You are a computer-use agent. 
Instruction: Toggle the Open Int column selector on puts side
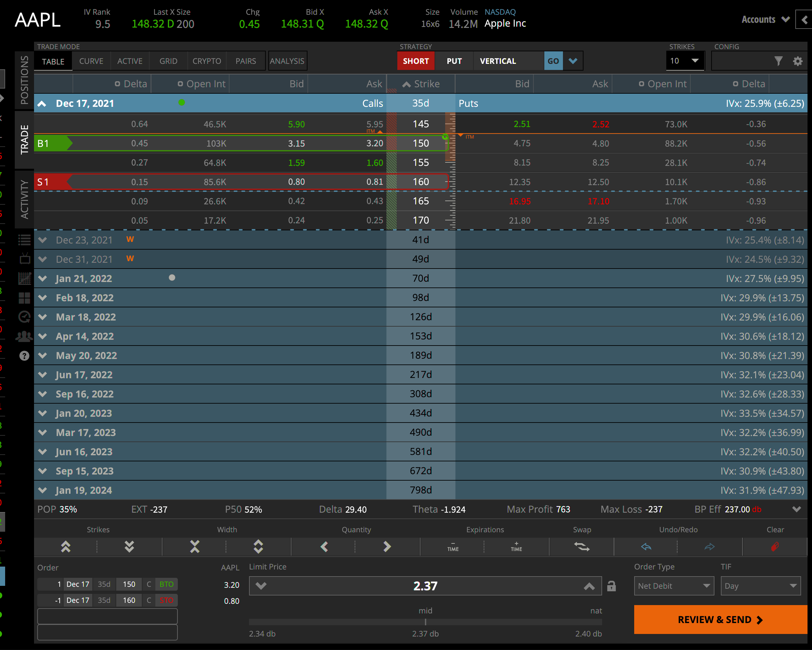click(x=641, y=84)
